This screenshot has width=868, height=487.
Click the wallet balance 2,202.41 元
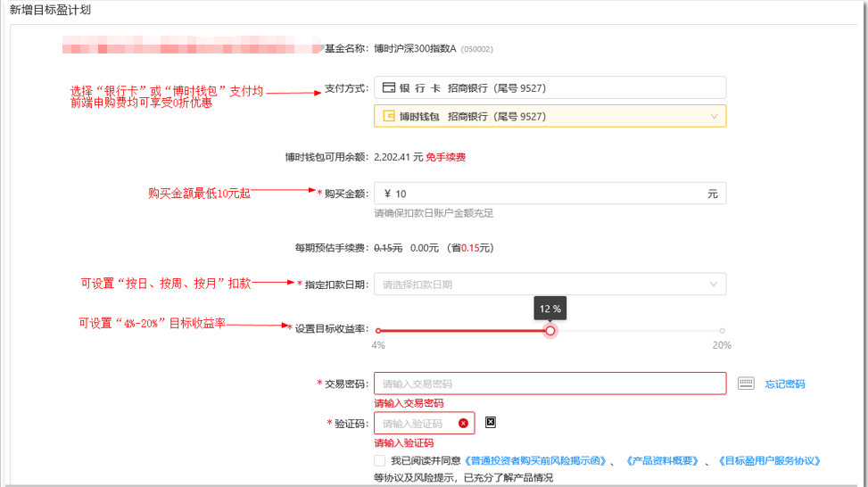(398, 157)
